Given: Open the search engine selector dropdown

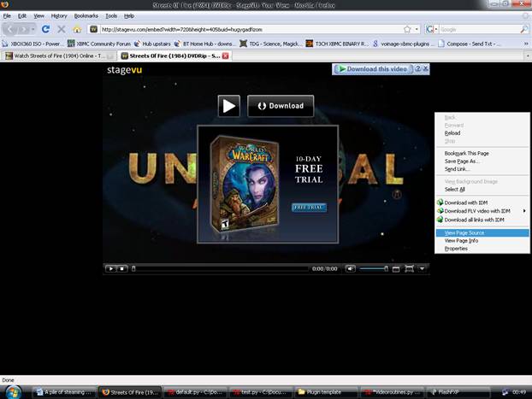Looking at the screenshot, I should point(431,30).
